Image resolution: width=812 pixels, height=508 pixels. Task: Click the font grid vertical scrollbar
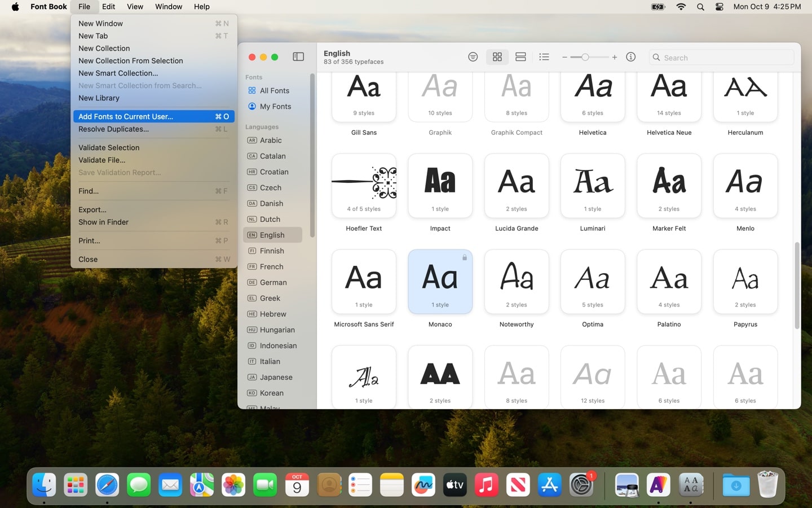(797, 285)
